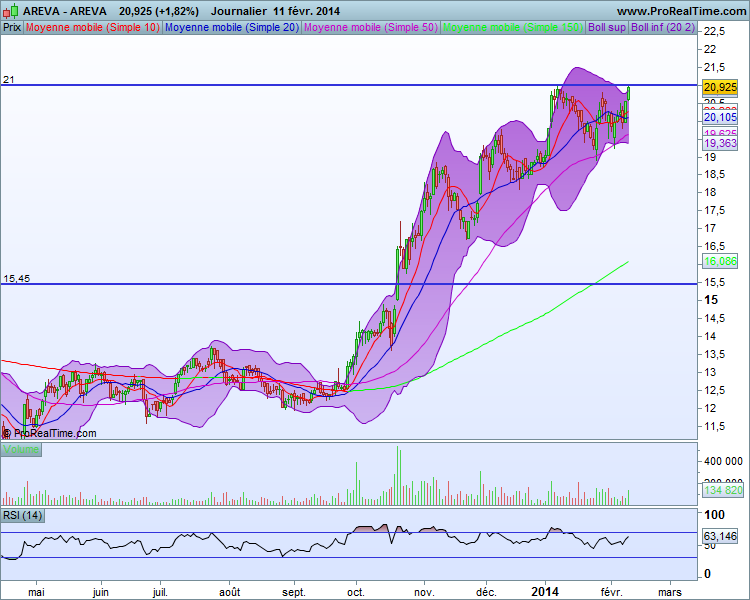This screenshot has width=750, height=600.
Task: Click the 63,146 RSI value tag
Action: (x=720, y=536)
